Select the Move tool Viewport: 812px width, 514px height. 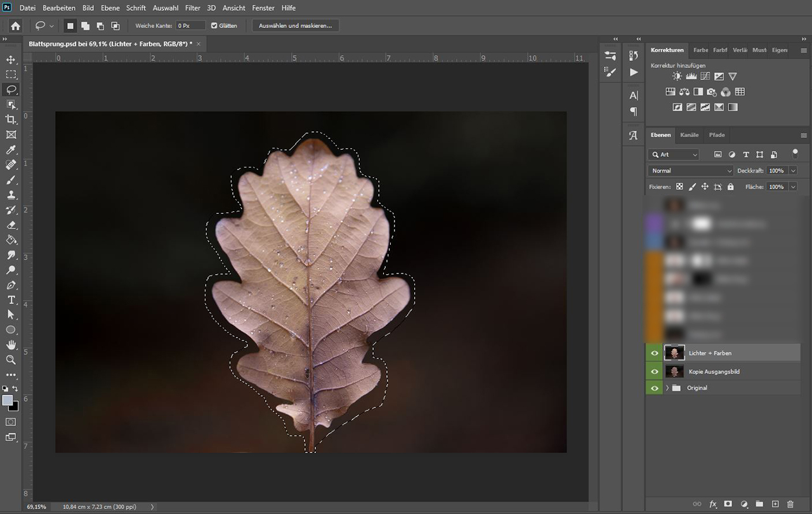click(11, 60)
